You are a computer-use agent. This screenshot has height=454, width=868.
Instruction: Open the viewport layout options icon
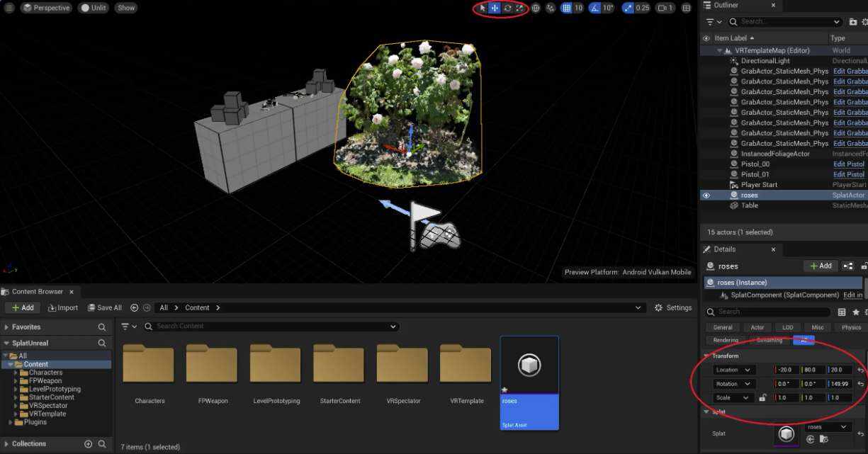click(x=686, y=8)
